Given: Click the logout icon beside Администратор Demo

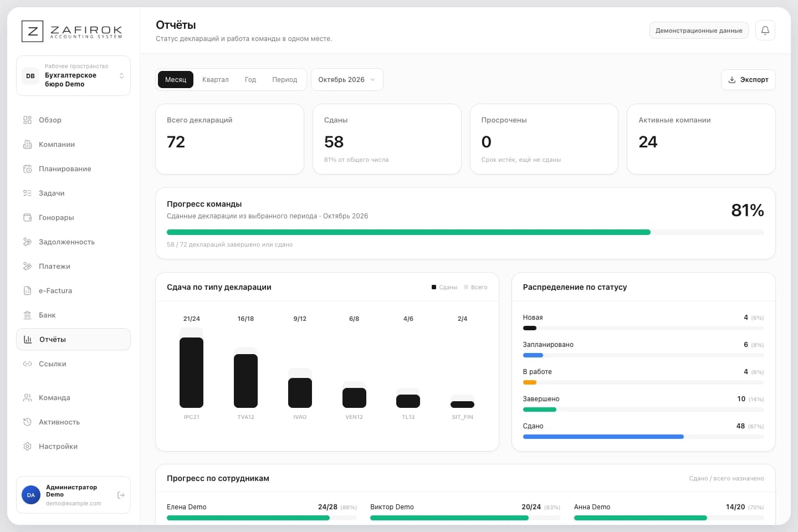Looking at the screenshot, I should 121,495.
